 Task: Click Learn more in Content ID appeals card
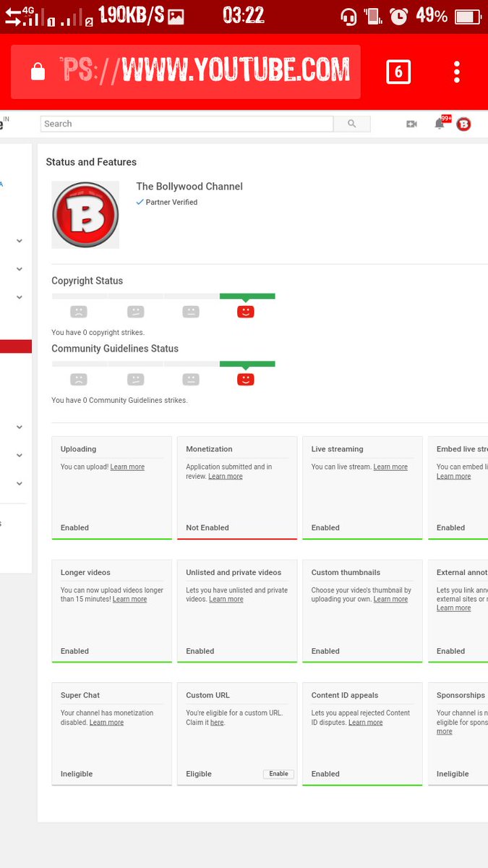tap(366, 723)
